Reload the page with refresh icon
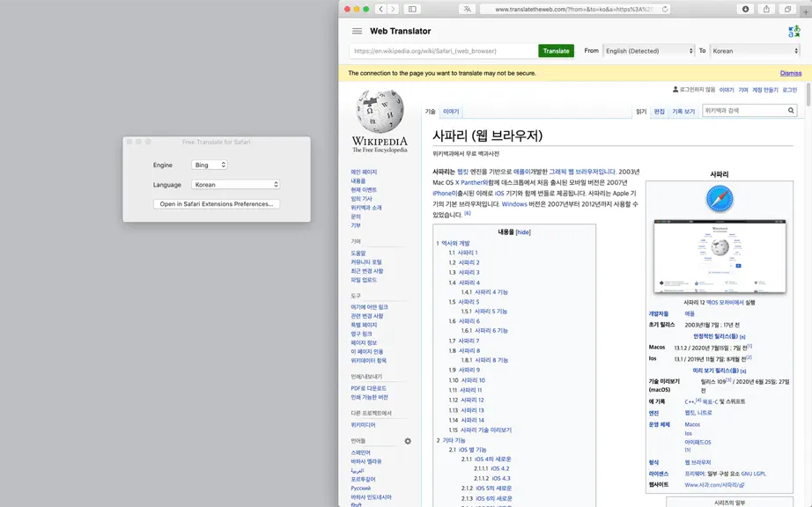 tap(664, 9)
